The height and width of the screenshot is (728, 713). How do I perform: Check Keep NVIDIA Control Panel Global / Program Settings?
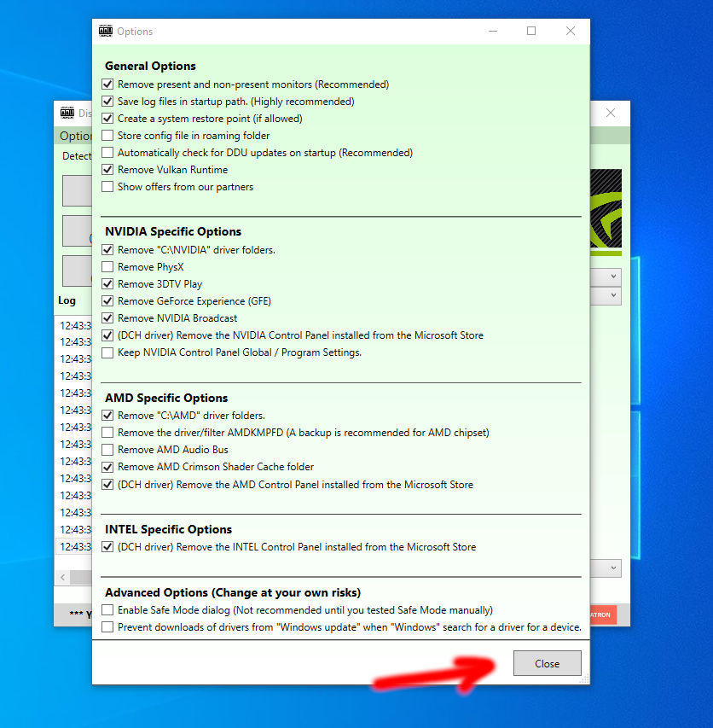pos(107,352)
